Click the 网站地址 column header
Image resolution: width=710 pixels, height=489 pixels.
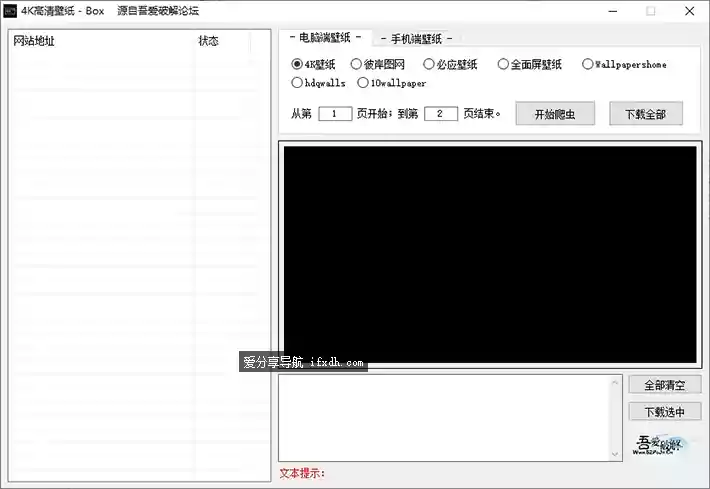[103, 41]
